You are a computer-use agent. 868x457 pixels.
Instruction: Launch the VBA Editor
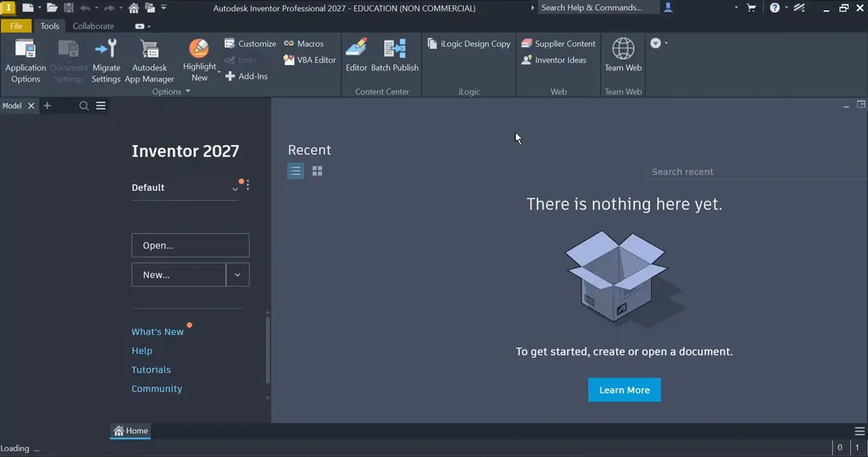coord(309,60)
